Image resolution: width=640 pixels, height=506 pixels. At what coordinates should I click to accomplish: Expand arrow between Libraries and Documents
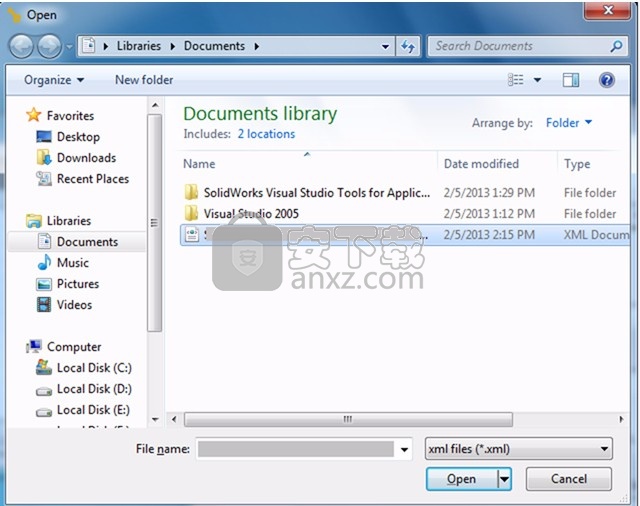(173, 47)
